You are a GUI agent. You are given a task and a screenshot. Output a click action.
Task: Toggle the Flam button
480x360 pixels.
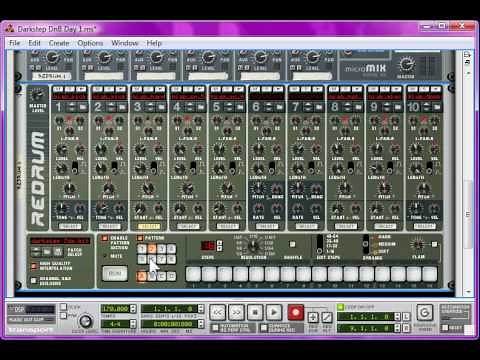[434, 244]
